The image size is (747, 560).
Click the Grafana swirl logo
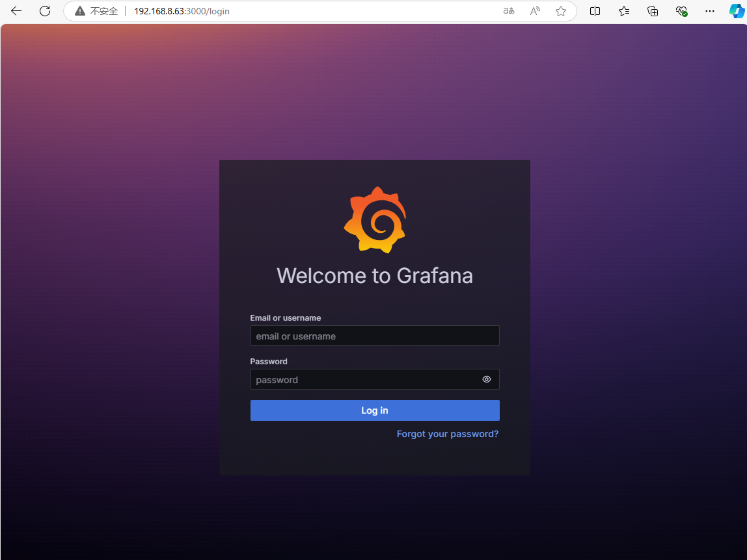tap(375, 220)
